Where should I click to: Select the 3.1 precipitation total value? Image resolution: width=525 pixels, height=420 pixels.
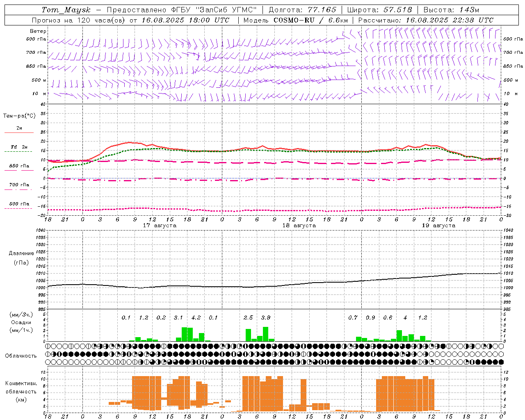[x=178, y=317]
